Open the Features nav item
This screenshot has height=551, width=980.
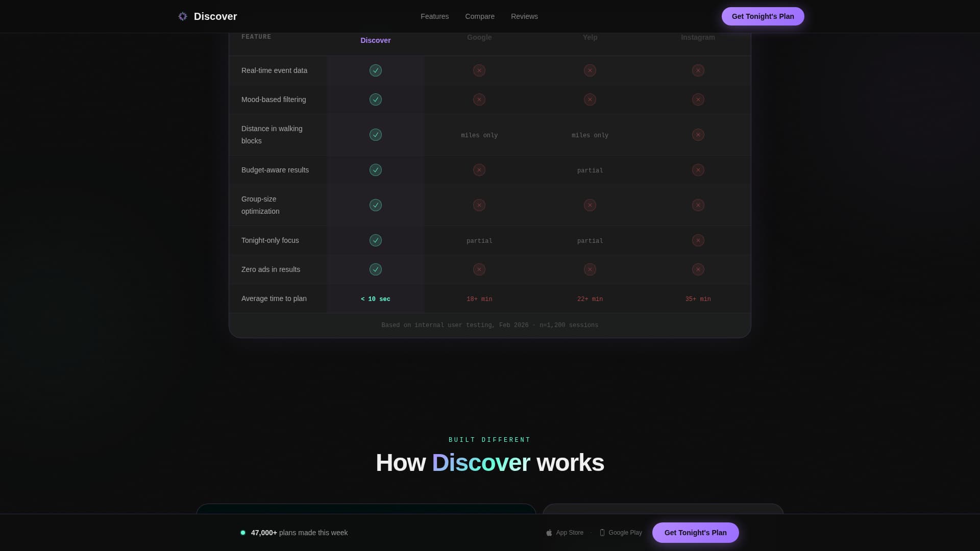coord(435,16)
